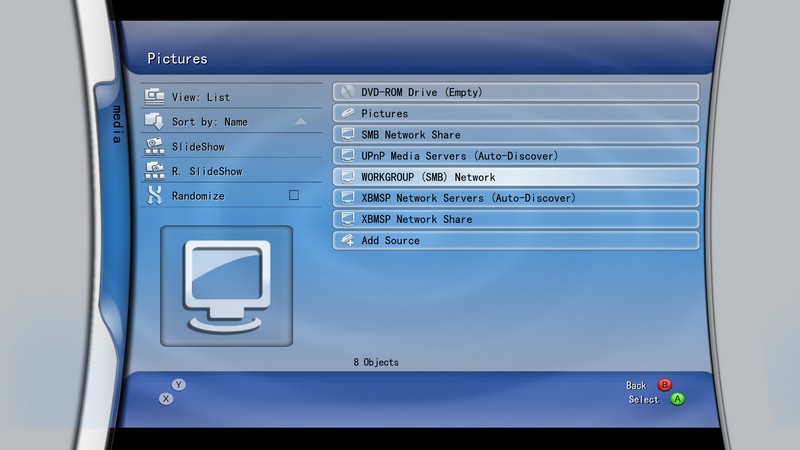Click the Pictures source drive icon
The height and width of the screenshot is (450, 800).
pyautogui.click(x=347, y=114)
